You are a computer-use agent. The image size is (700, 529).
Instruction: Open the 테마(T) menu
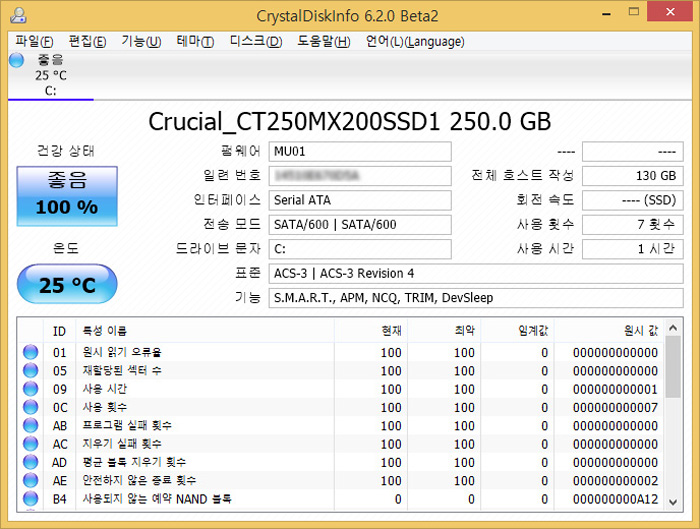(x=195, y=41)
